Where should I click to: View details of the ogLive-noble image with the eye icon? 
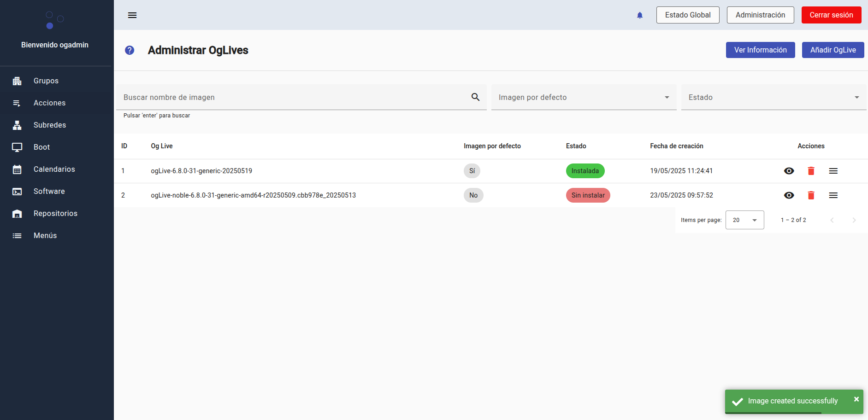click(x=789, y=195)
